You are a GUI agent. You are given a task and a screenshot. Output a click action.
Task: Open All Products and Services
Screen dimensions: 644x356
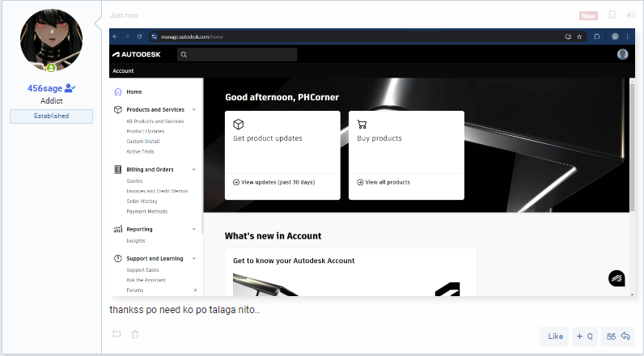coord(155,121)
